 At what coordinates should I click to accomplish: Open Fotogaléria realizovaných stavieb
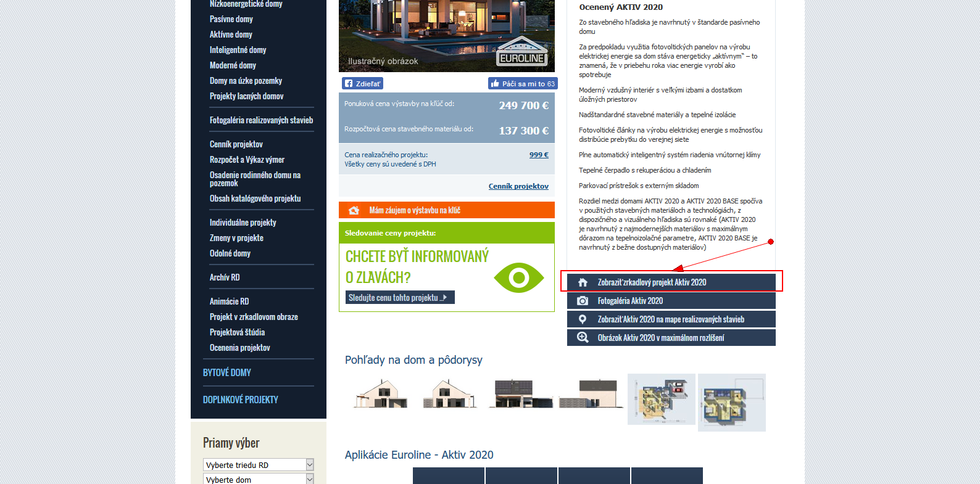click(262, 120)
